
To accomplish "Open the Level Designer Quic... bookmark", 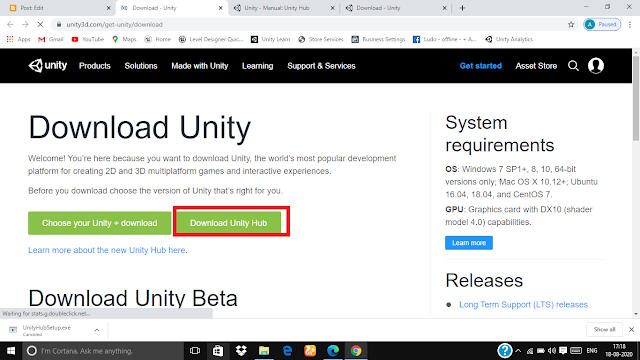I will click(x=211, y=39).
